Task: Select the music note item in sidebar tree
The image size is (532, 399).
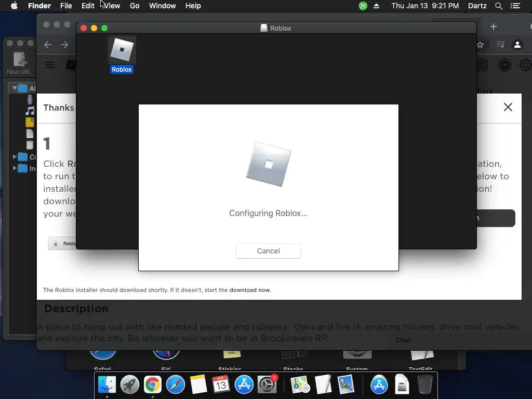Action: [30, 111]
